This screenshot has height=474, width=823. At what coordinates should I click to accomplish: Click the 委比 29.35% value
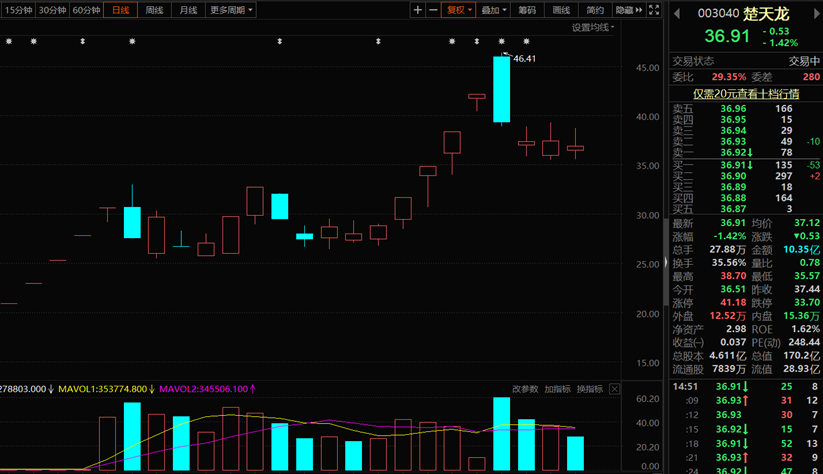(729, 77)
